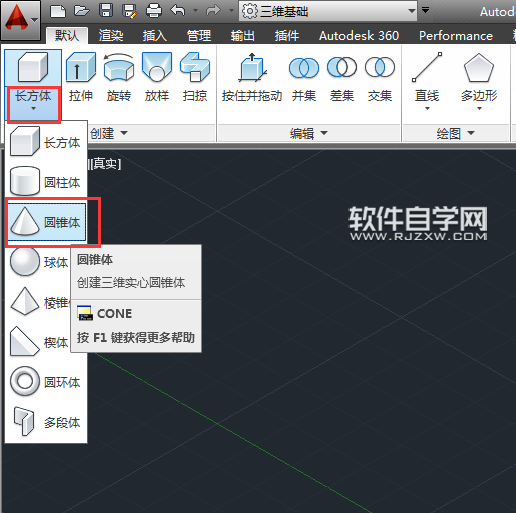
Task: Undo the last action
Action: 178,10
